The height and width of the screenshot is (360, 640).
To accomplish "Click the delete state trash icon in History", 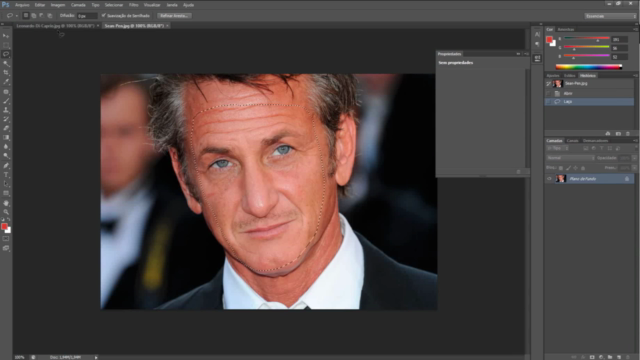I will [628, 133].
